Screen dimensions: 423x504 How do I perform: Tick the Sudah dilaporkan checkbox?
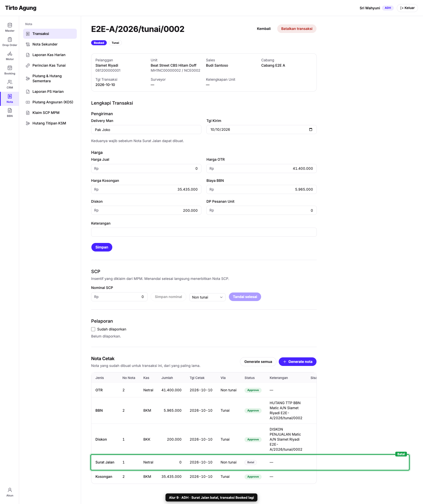(x=93, y=329)
